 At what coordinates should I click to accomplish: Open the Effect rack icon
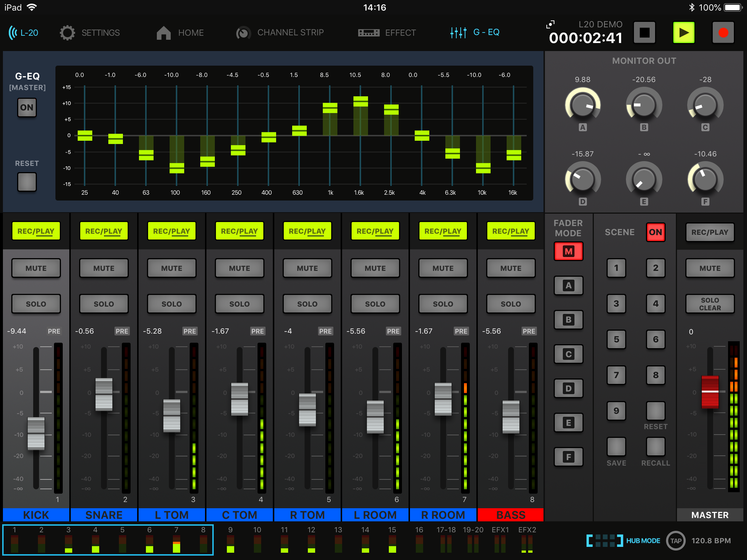pos(369,33)
